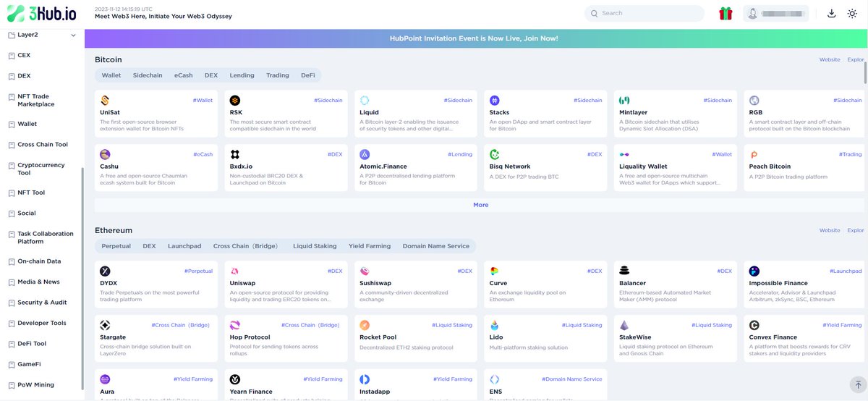Image resolution: width=868 pixels, height=401 pixels.
Task: Click the UniSat logo icon
Action: pyautogui.click(x=105, y=101)
